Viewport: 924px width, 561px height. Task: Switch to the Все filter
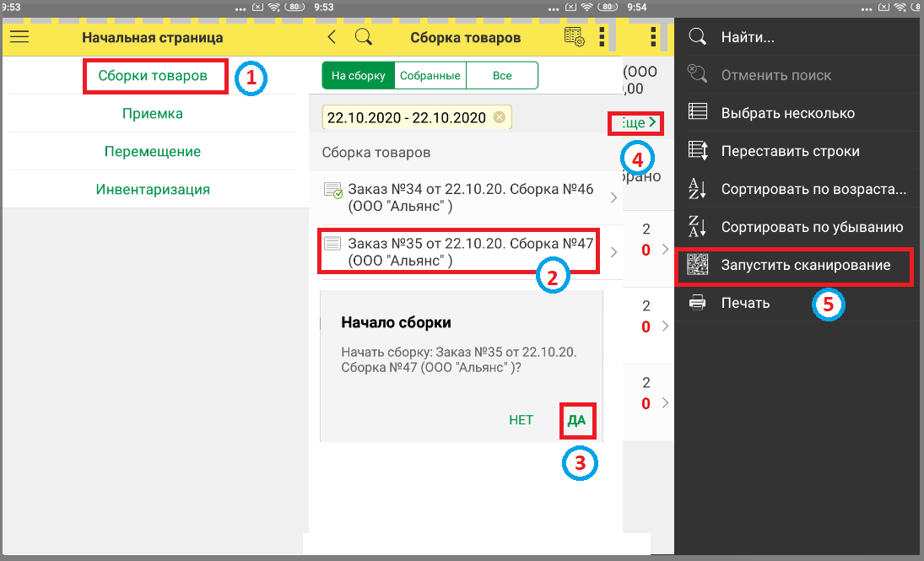point(502,75)
